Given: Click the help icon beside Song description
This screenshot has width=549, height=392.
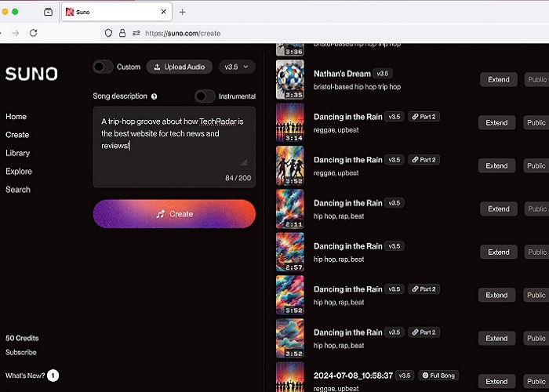Looking at the screenshot, I should (154, 96).
